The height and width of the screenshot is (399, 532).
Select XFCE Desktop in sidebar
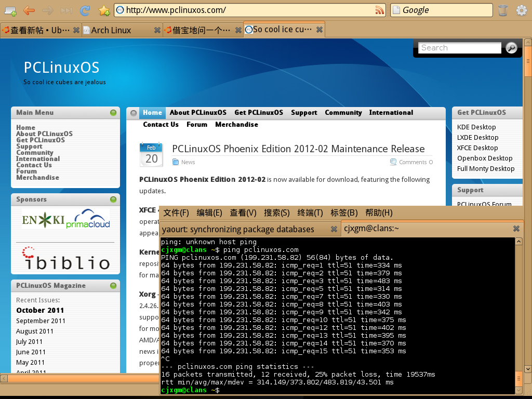[477, 148]
